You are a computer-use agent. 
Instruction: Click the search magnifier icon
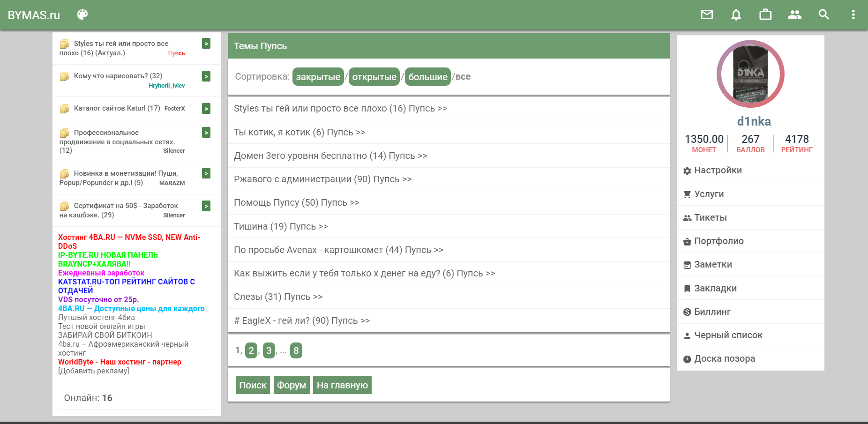(823, 15)
